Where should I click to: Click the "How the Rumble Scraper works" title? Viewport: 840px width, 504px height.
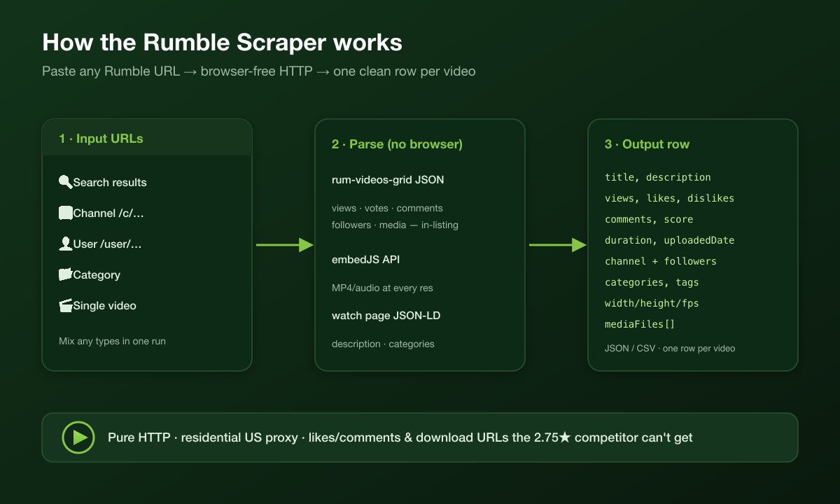(x=222, y=43)
